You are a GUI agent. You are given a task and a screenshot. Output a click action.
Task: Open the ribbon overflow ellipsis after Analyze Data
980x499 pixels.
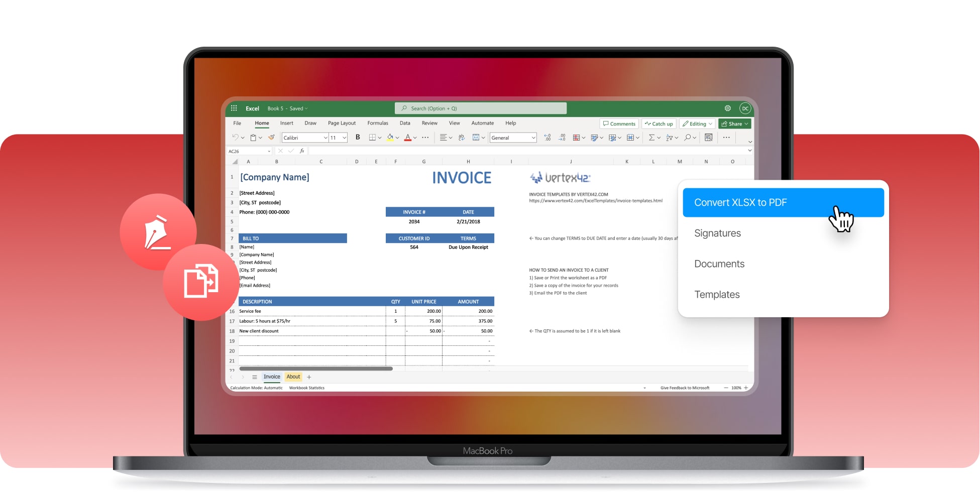pos(726,138)
